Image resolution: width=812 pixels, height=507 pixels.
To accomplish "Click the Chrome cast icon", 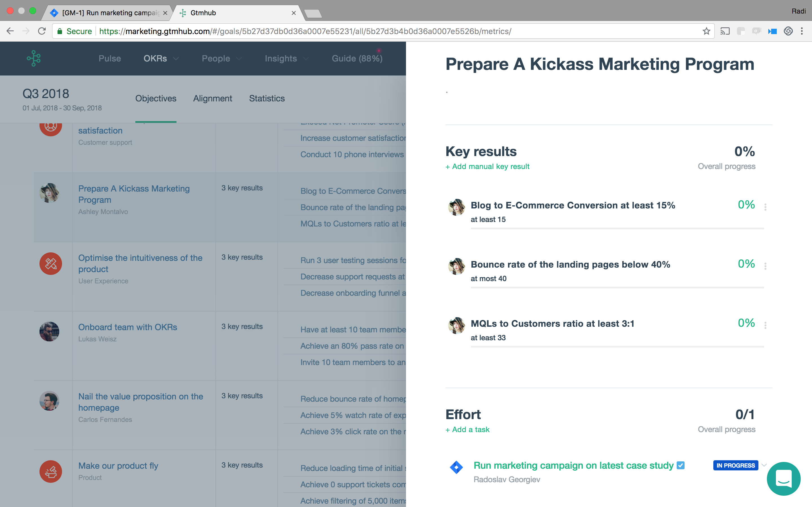I will click(725, 31).
